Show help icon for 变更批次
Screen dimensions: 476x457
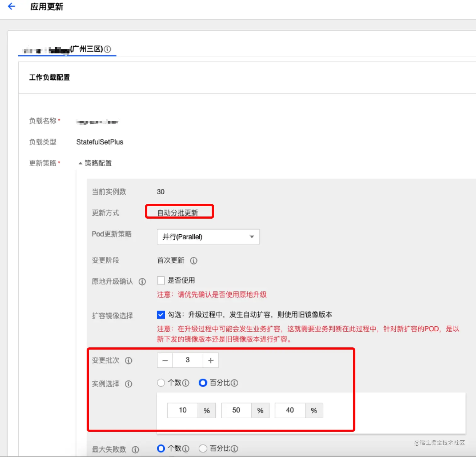click(128, 360)
